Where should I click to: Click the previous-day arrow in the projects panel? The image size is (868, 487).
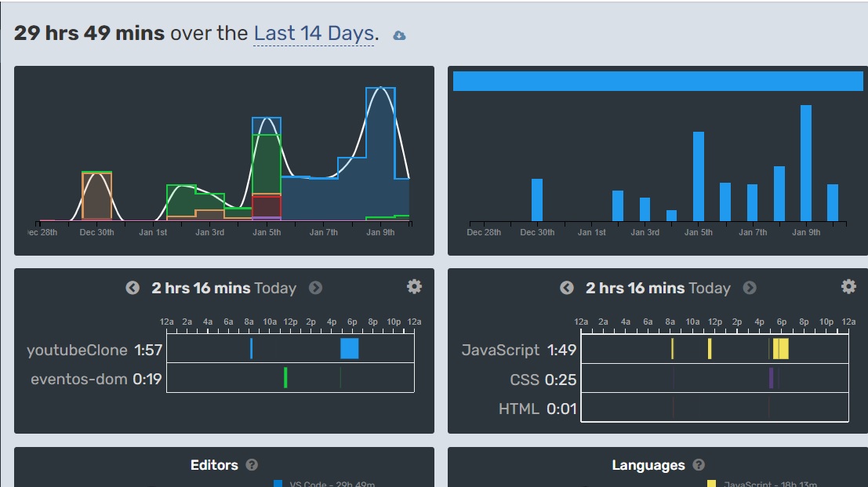[133, 288]
